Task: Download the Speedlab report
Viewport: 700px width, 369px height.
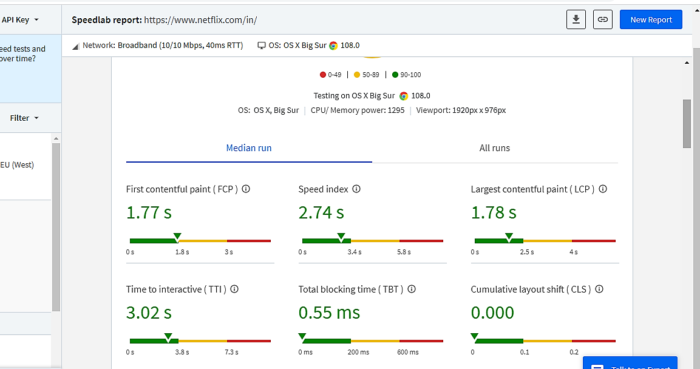Action: point(576,20)
